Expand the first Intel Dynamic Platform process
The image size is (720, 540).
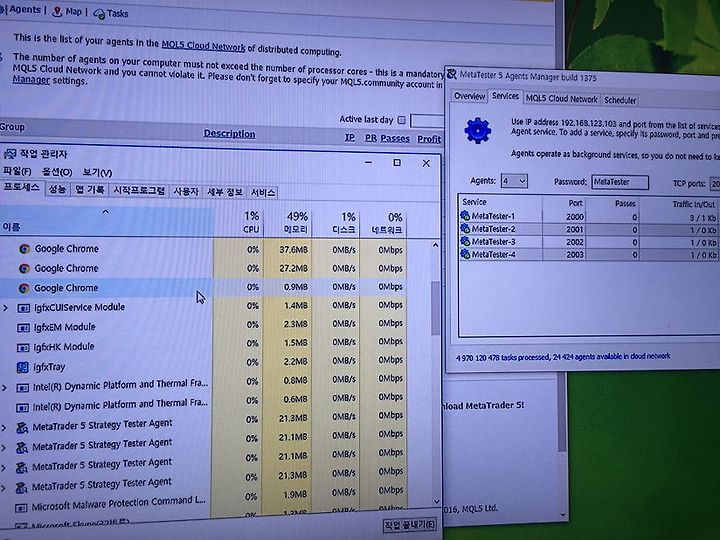4,388
